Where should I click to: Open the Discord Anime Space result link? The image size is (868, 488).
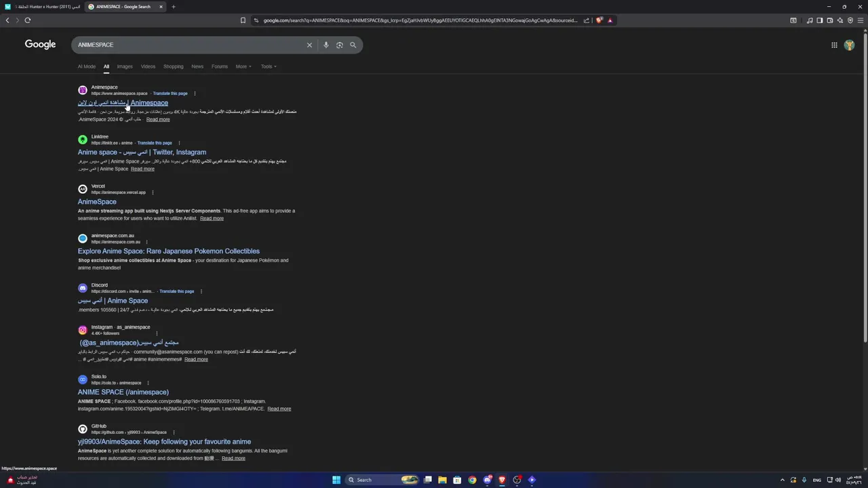click(113, 301)
